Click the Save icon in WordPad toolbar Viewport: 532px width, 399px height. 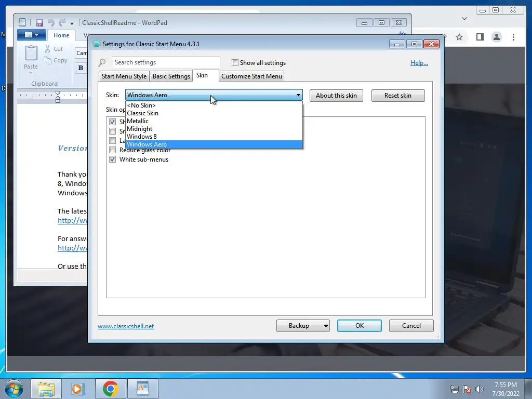[x=39, y=23]
